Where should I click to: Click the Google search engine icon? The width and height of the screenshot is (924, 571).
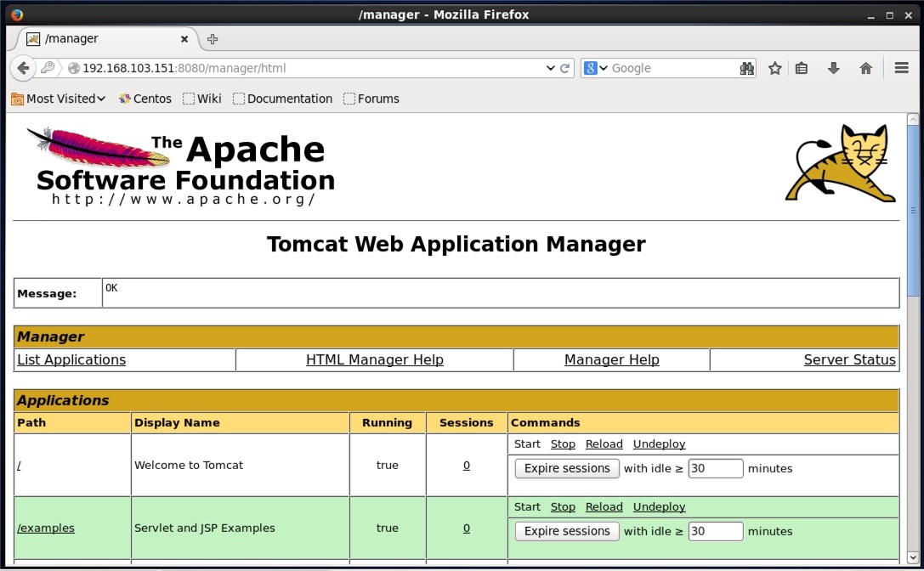(590, 68)
